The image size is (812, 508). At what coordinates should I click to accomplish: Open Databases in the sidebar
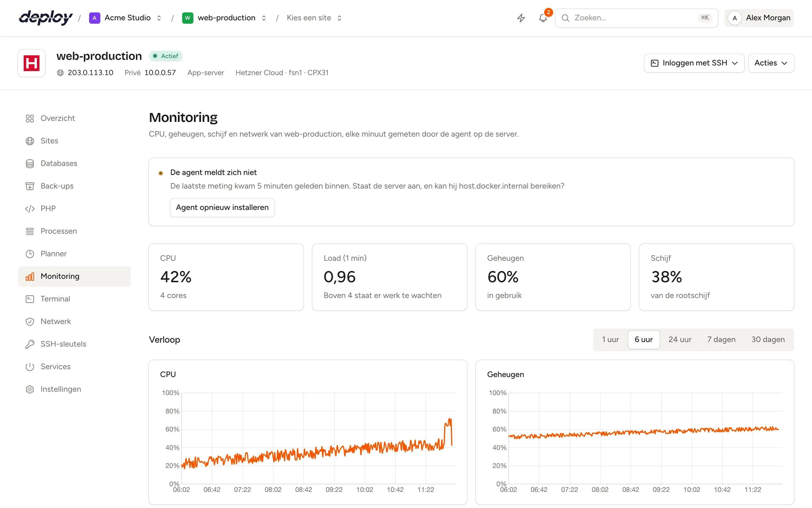click(x=74, y=164)
